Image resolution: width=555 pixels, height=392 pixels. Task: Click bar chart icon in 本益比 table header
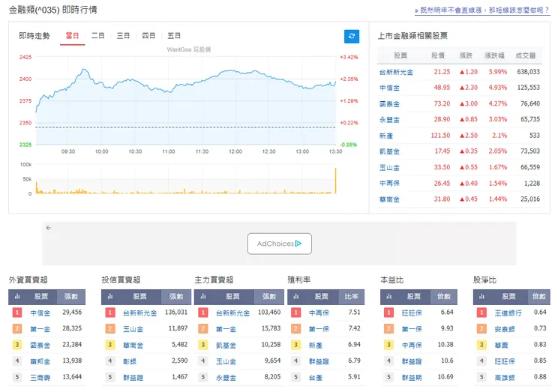388,297
